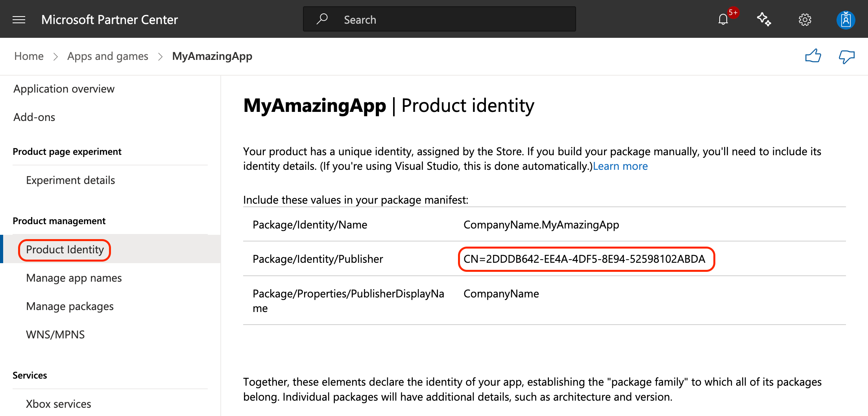Image resolution: width=868 pixels, height=416 pixels.
Task: Click the Product management heading
Action: pyautogui.click(x=59, y=221)
